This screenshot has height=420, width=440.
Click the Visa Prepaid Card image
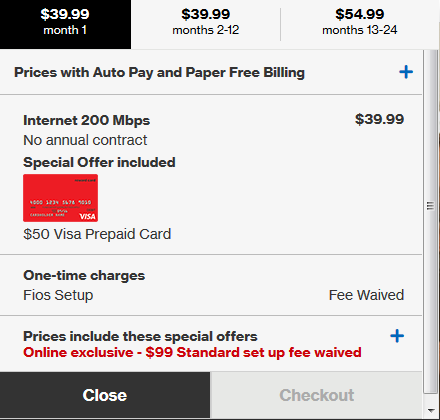pos(60,198)
